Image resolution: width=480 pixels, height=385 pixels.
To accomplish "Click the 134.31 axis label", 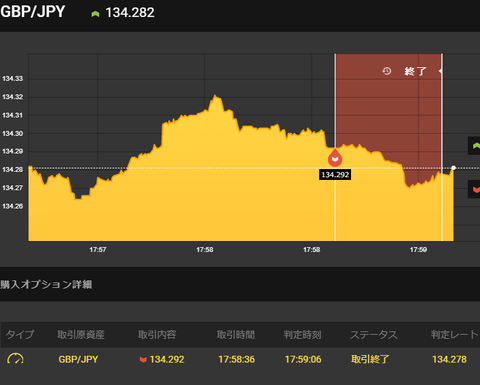I will (x=13, y=115).
